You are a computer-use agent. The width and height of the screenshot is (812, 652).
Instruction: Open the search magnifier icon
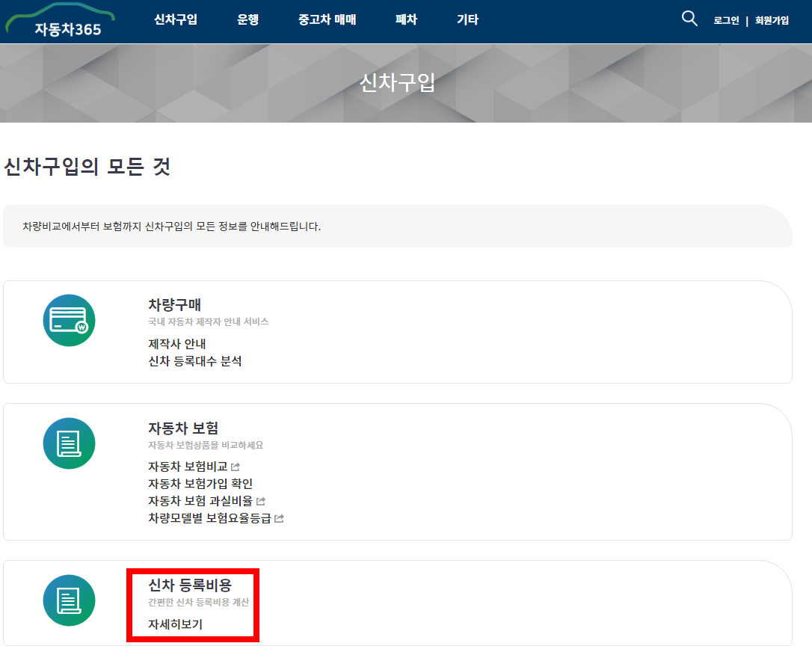689,19
